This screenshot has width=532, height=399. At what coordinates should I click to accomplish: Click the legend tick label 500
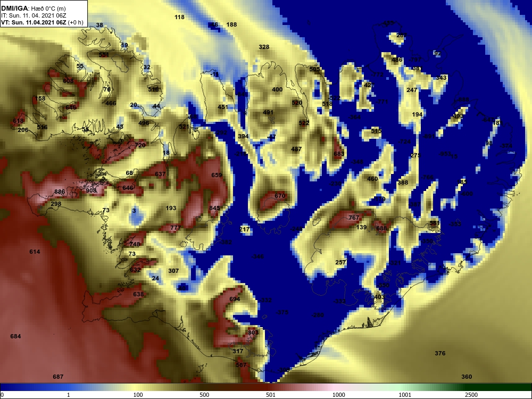coord(204,395)
